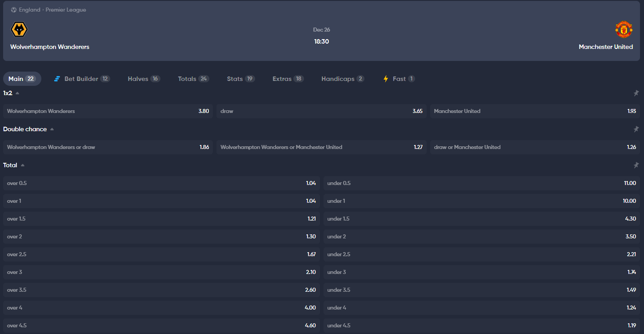Select draw or Manchester United 1.26

(535, 147)
